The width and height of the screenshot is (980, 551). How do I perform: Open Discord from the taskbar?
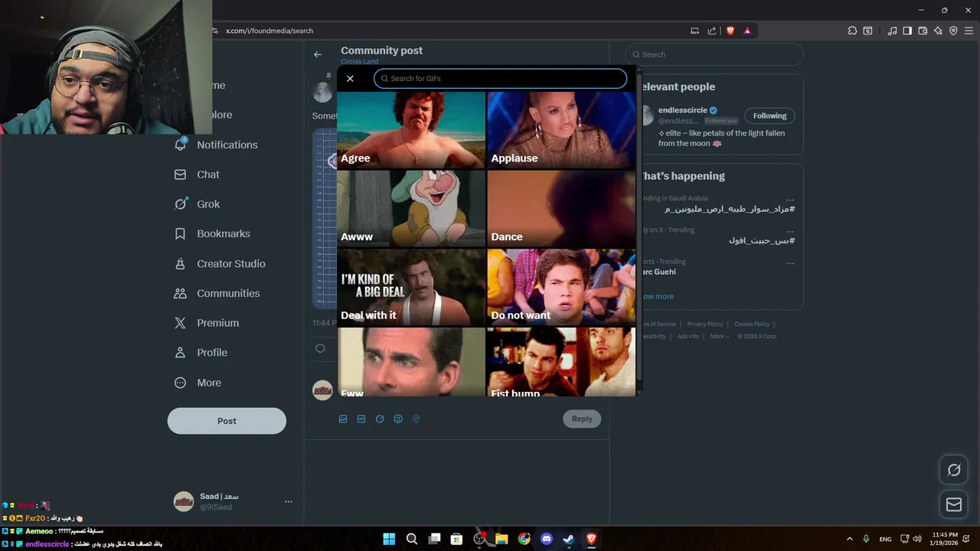tap(546, 539)
